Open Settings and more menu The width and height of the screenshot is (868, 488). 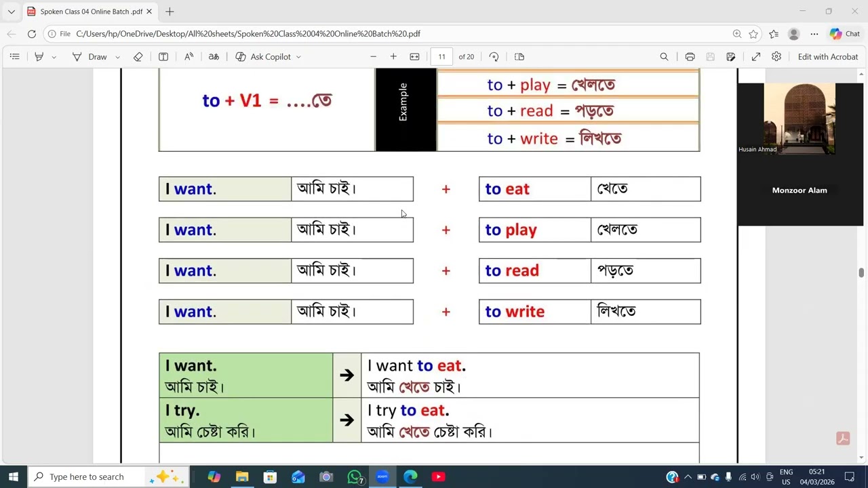click(x=814, y=34)
